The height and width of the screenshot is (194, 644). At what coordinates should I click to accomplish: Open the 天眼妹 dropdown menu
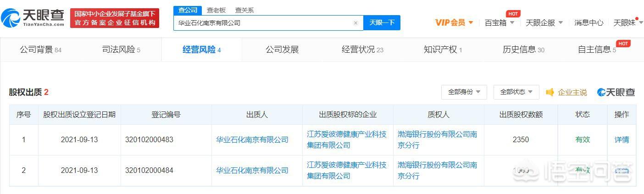[628, 22]
